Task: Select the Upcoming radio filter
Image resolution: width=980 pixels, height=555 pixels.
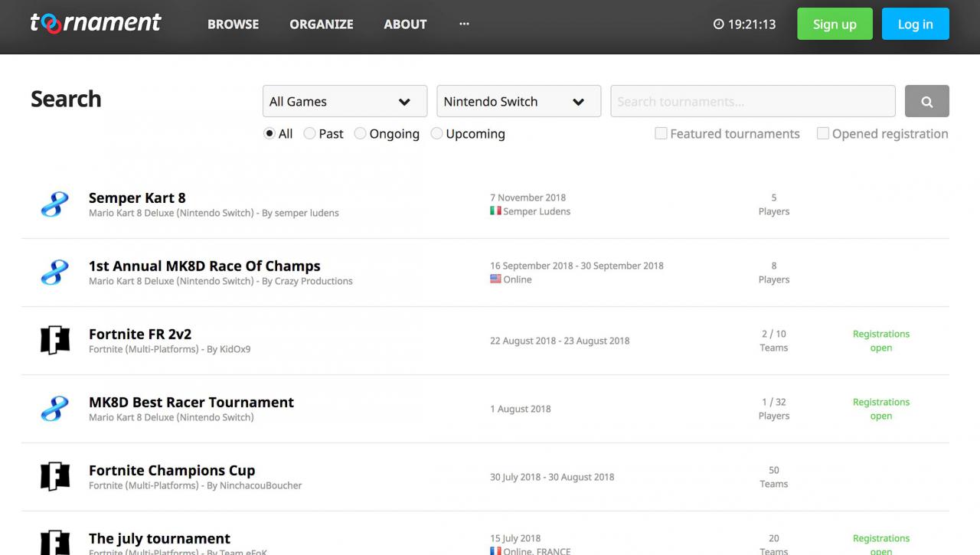Action: point(436,133)
